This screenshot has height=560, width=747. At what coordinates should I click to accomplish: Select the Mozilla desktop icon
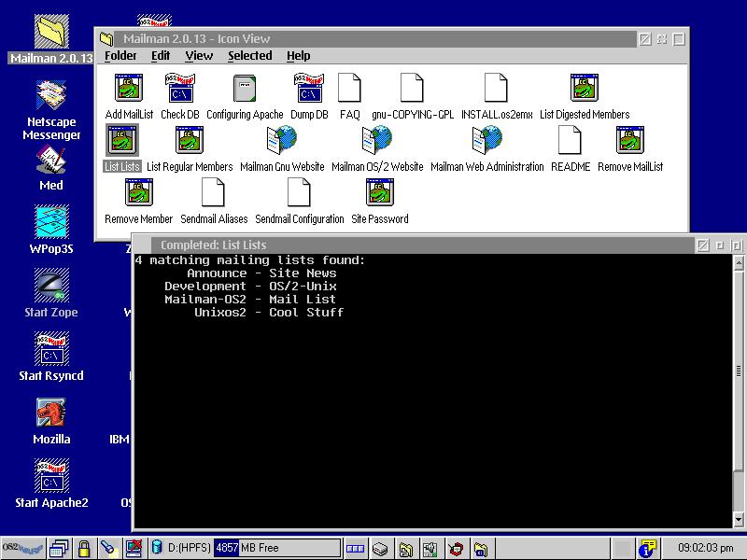[51, 413]
